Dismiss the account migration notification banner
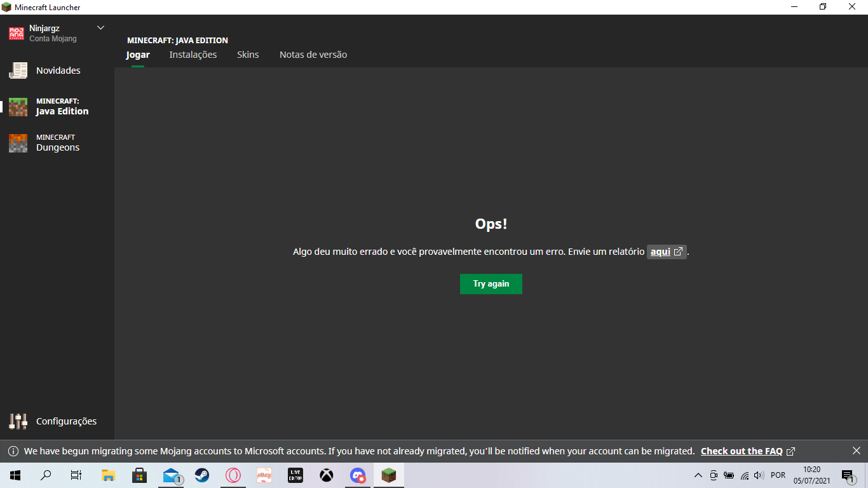Image resolution: width=868 pixels, height=488 pixels. pos(856,451)
